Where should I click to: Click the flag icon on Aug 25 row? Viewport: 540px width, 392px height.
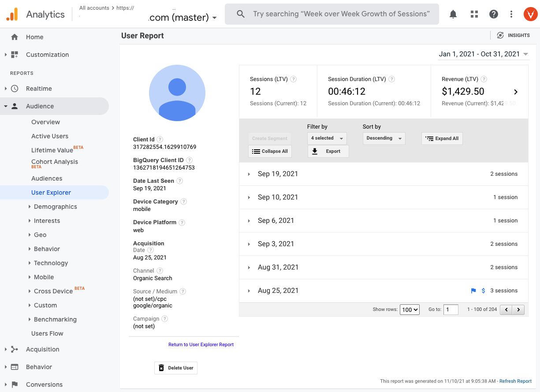click(473, 291)
